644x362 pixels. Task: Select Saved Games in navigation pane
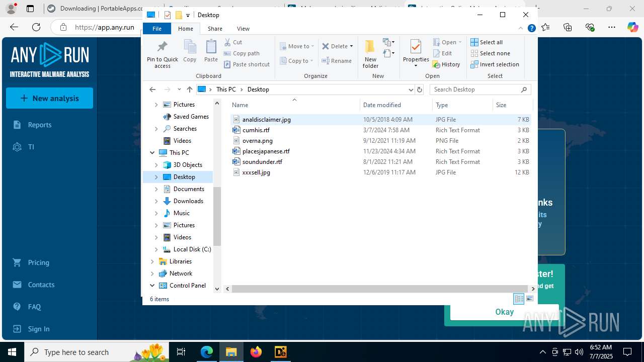pos(191,117)
